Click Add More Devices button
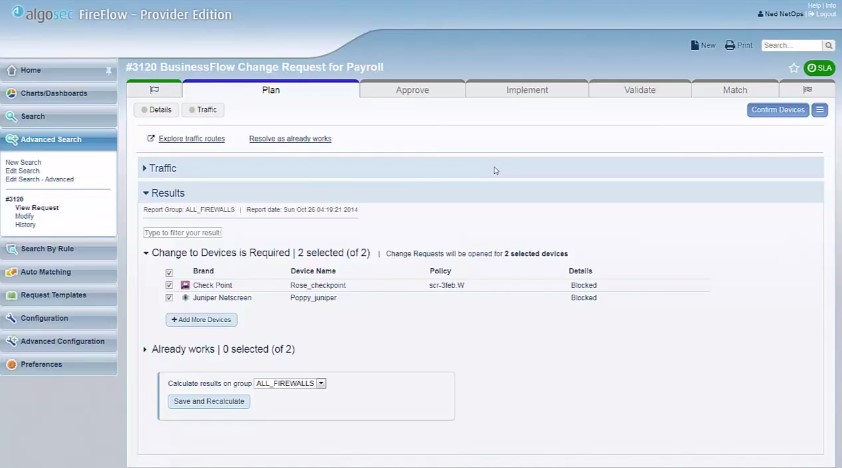This screenshot has width=842, height=468. (x=201, y=319)
